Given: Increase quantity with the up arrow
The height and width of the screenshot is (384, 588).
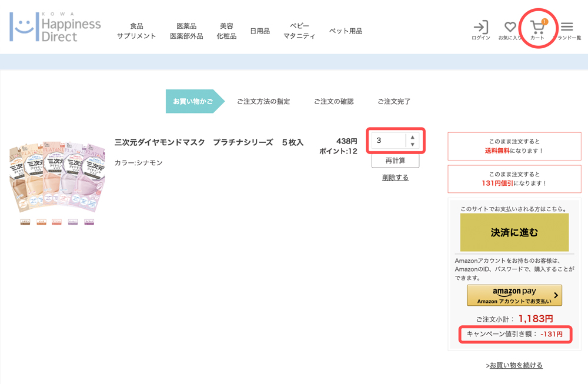Looking at the screenshot, I should point(413,138).
